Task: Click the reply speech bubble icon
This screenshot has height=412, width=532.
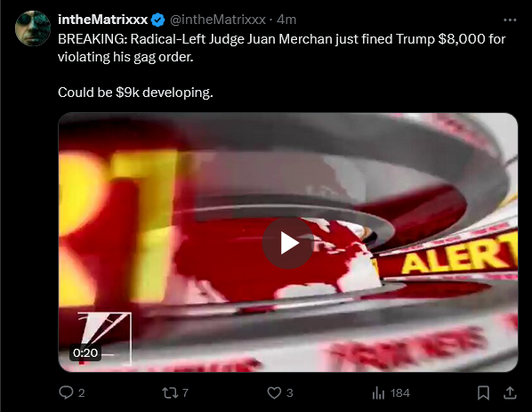Action: [x=66, y=392]
